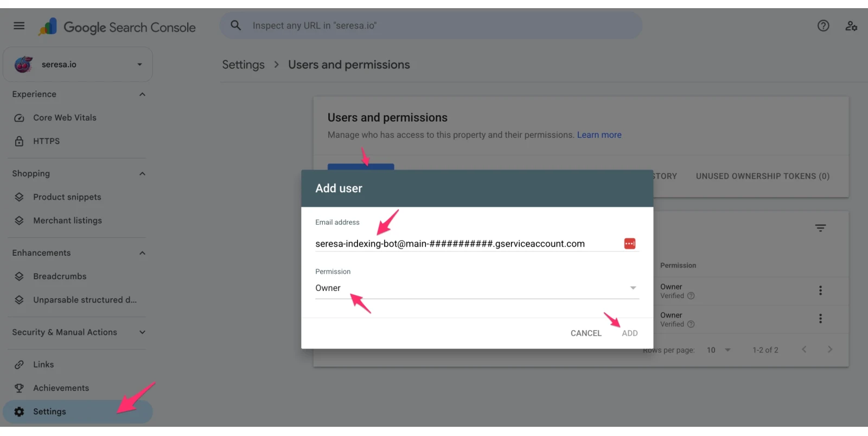Open the Permission Owner dropdown
868x436 pixels.
(x=477, y=288)
